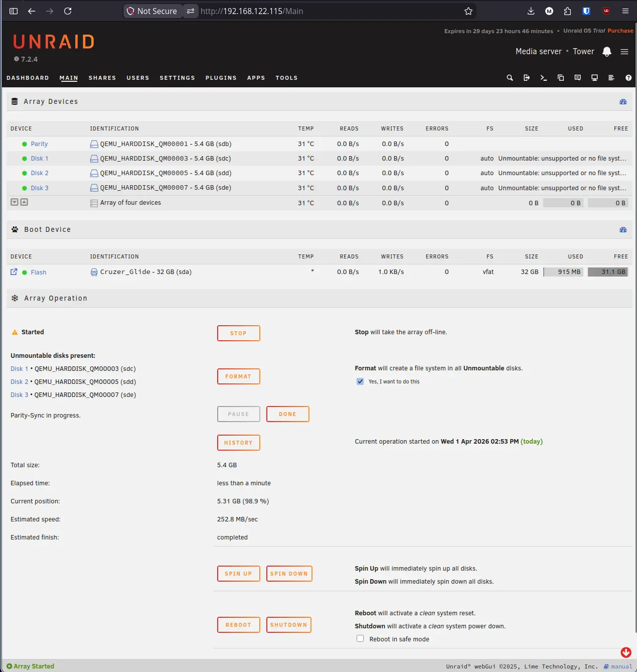Click the Parity disk drive icon
This screenshot has height=672, width=637.
coord(94,144)
